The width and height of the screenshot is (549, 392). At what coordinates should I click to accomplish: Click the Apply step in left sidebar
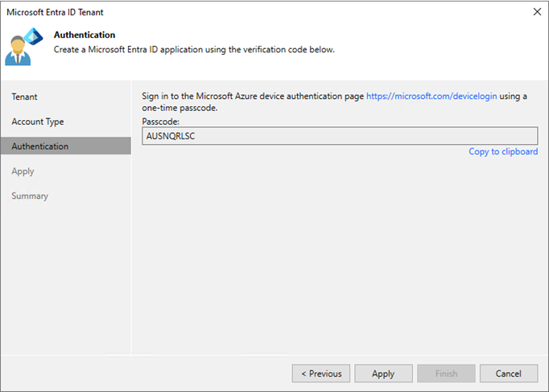point(23,171)
